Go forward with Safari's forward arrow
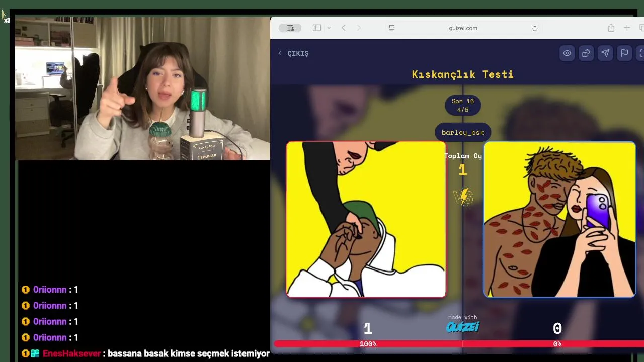The width and height of the screenshot is (644, 362). [x=359, y=28]
